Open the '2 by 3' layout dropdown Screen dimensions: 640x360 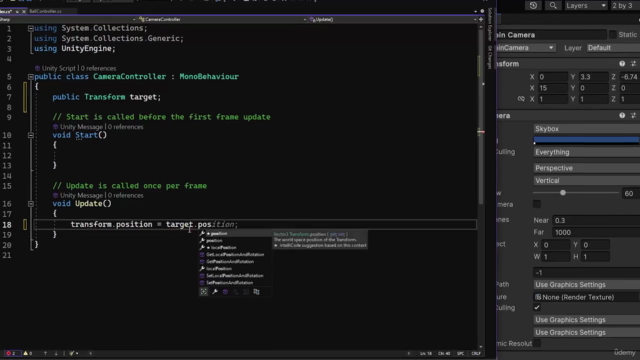tap(625, 5)
